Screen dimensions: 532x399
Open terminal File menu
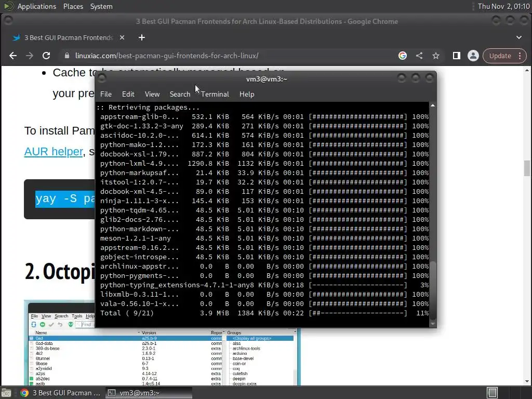(106, 94)
